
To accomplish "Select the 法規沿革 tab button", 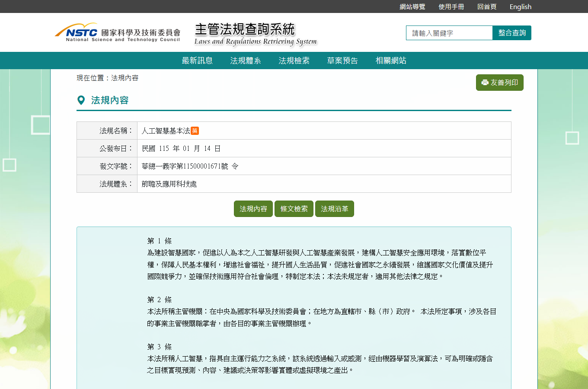I will 335,209.
